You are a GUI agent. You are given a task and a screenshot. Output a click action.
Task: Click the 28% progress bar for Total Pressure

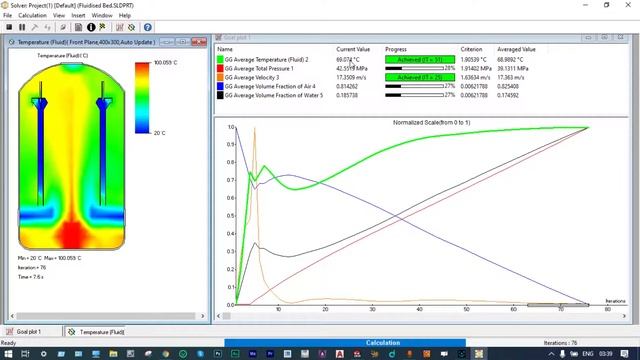click(414, 69)
